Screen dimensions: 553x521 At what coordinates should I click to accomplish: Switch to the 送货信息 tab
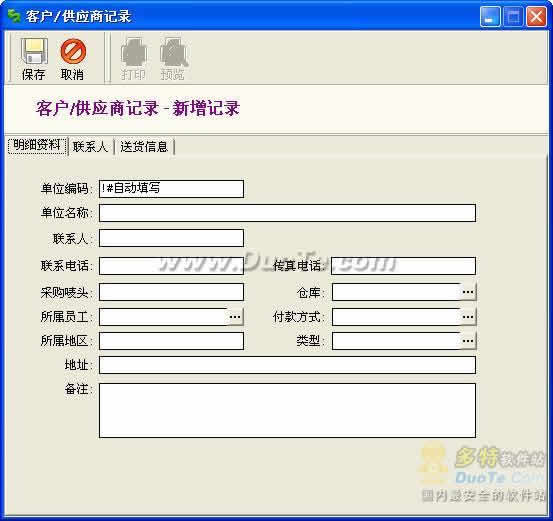click(144, 146)
